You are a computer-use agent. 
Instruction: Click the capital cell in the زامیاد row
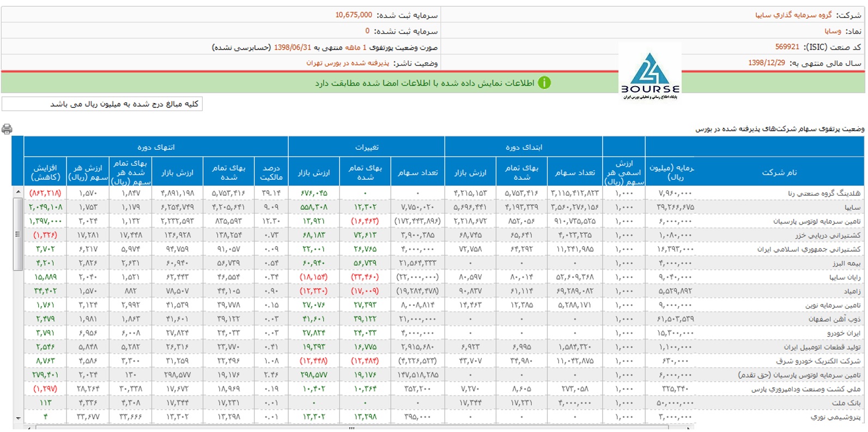tap(675, 291)
